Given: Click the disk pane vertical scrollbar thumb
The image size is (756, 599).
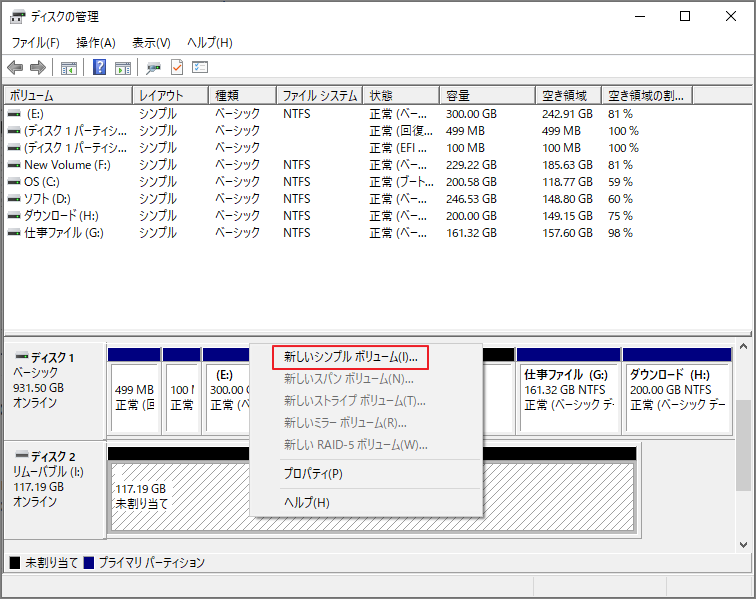Looking at the screenshot, I should tap(743, 445).
